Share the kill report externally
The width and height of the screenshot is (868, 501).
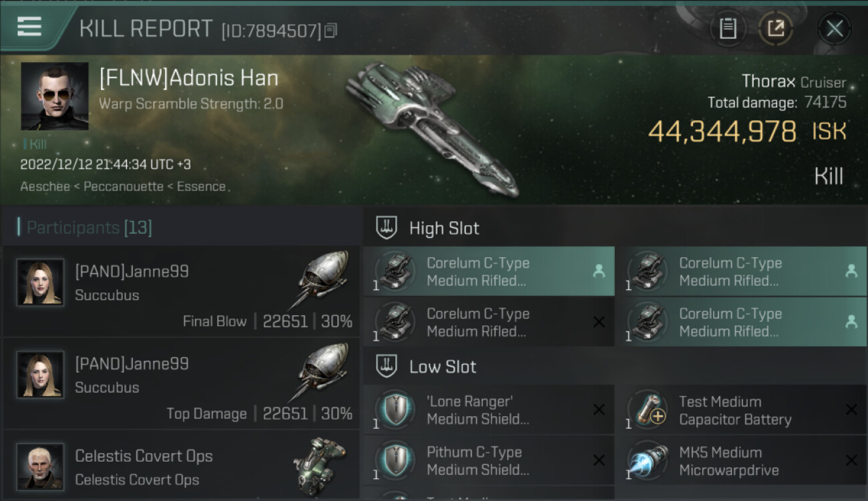pos(775,29)
